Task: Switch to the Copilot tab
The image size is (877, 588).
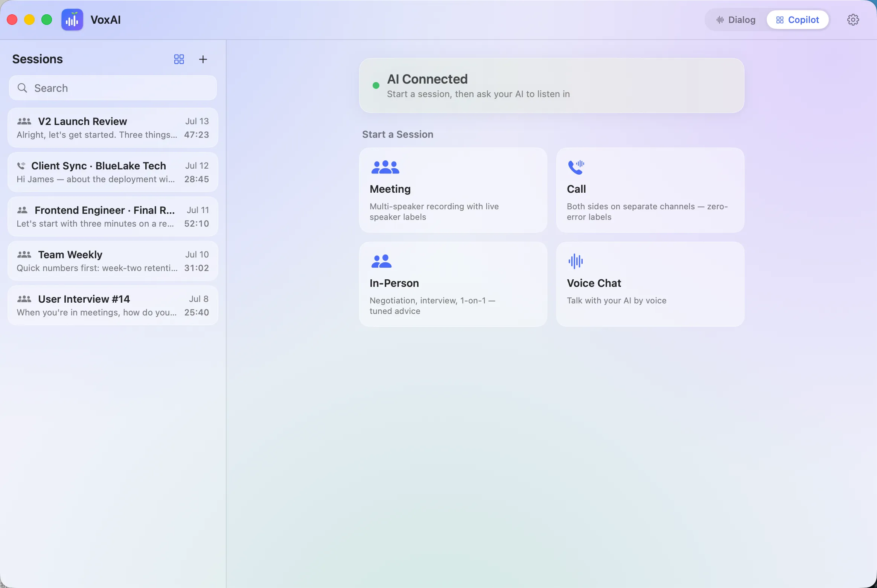Action: (x=798, y=20)
